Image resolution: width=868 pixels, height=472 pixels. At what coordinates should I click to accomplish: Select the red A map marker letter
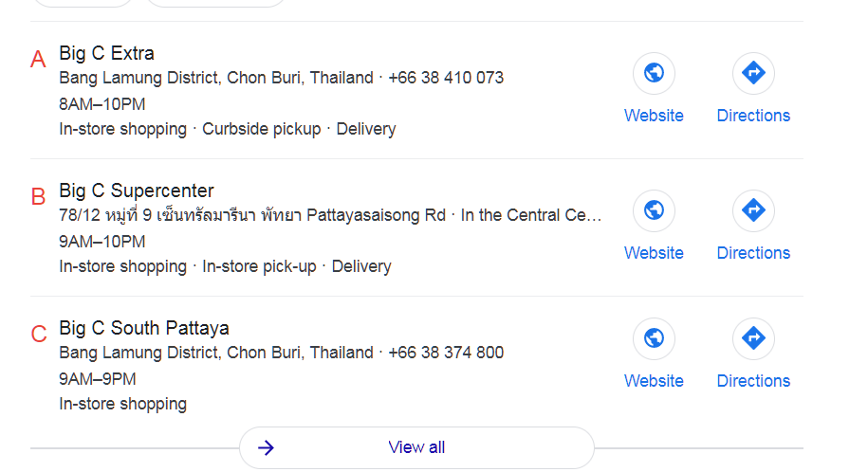pyautogui.click(x=38, y=60)
